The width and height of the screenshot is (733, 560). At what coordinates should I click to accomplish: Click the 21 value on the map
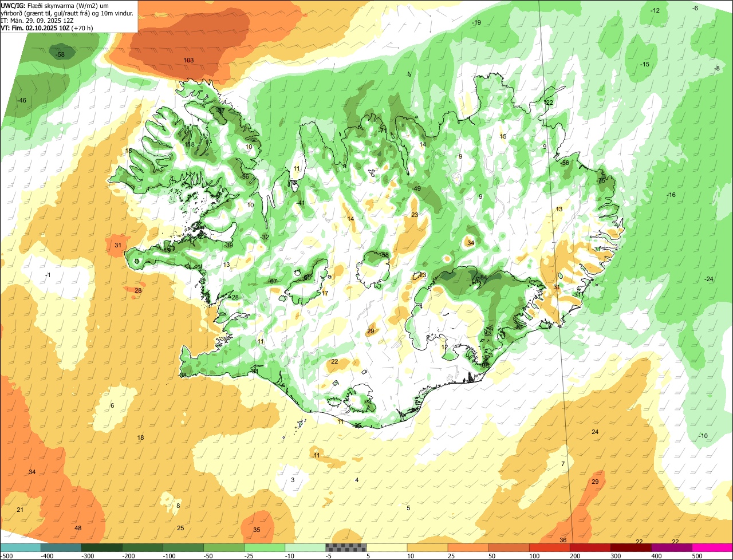pos(20,510)
